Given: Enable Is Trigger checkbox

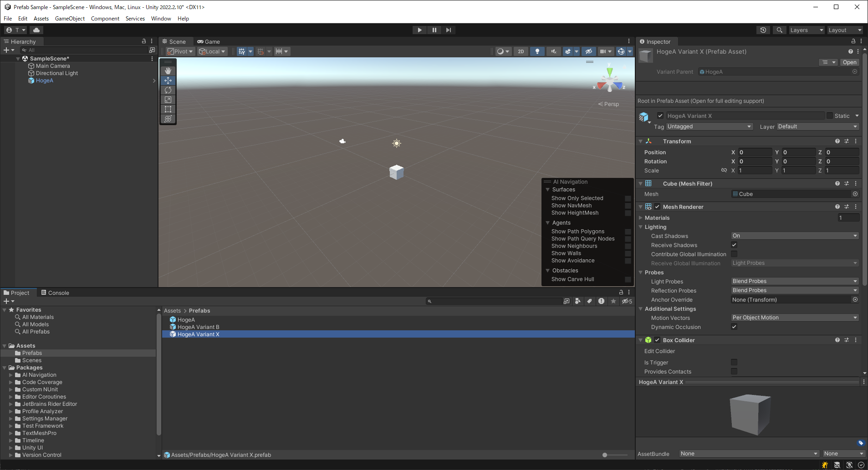Looking at the screenshot, I should click(734, 362).
